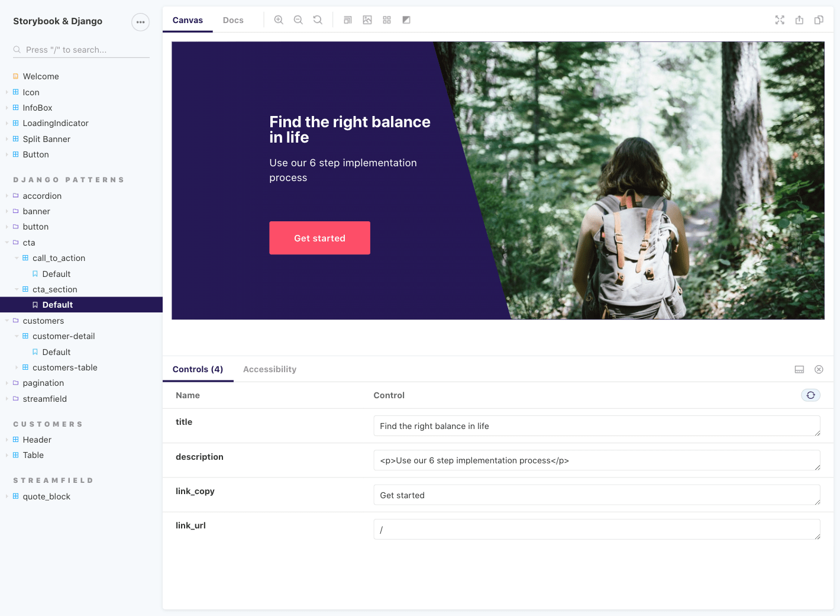Click the Header component icon
Image resolution: width=840 pixels, height=616 pixels.
point(16,440)
